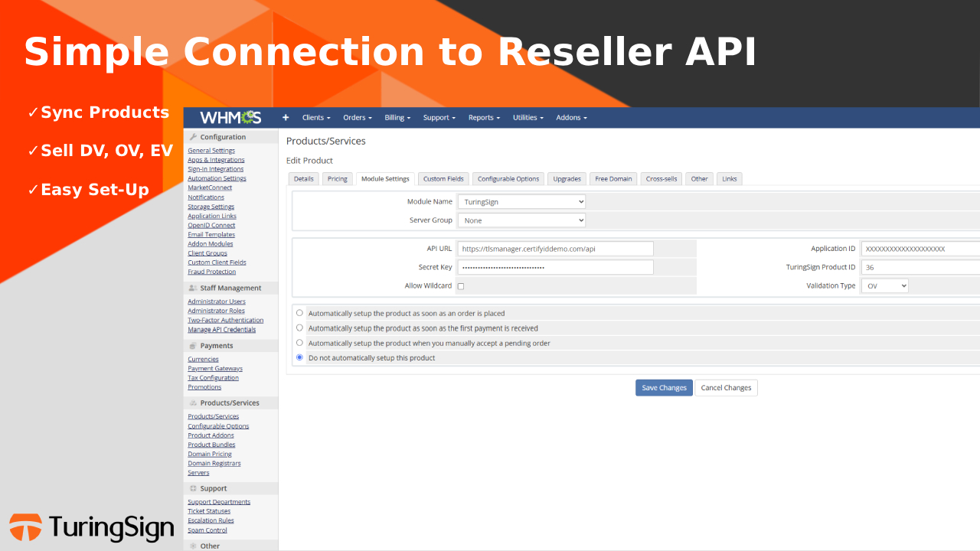This screenshot has height=551, width=980.
Task: Expand the Billing menu in the navbar
Action: (x=397, y=118)
